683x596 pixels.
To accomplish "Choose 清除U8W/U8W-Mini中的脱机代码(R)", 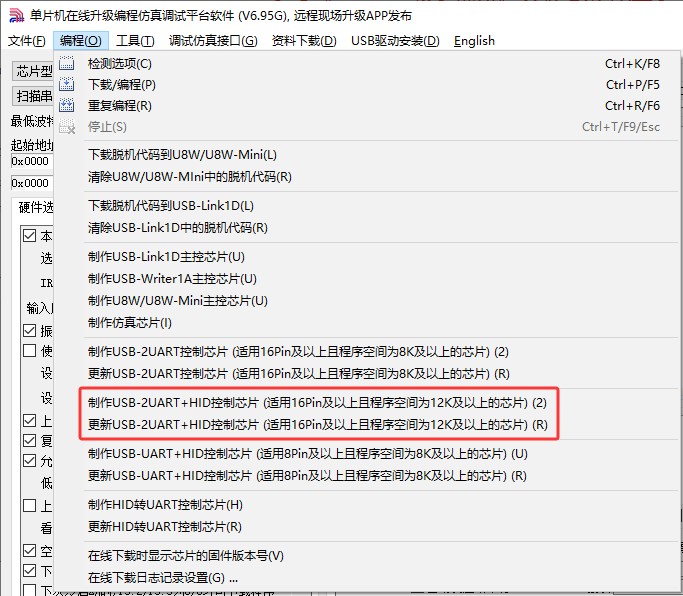I will tap(368, 177).
